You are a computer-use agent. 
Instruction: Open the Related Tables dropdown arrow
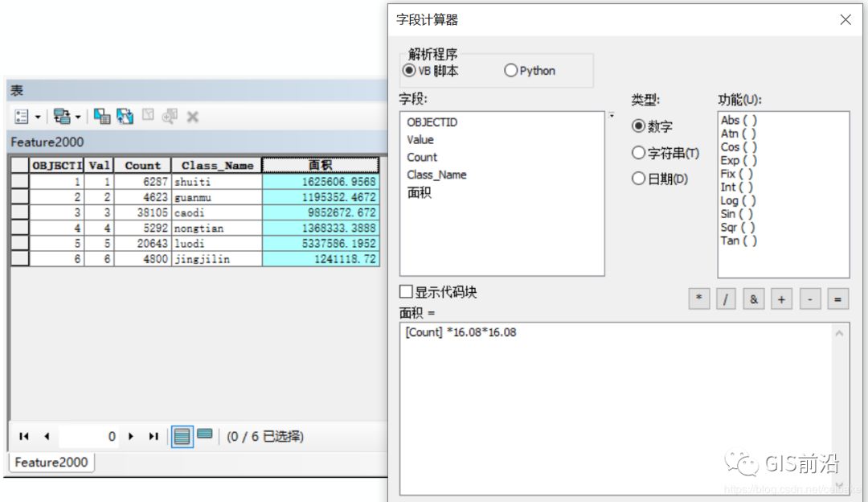click(x=78, y=117)
